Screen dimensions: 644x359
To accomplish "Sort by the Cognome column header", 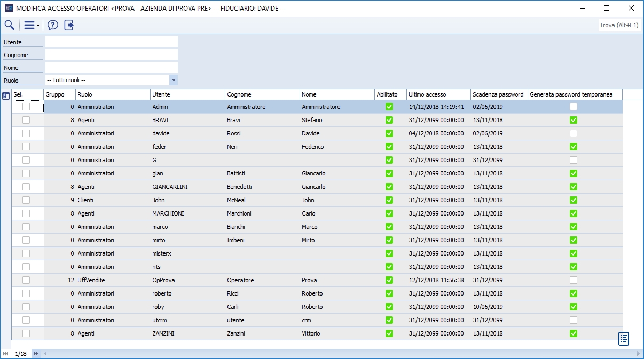I will tap(262, 94).
